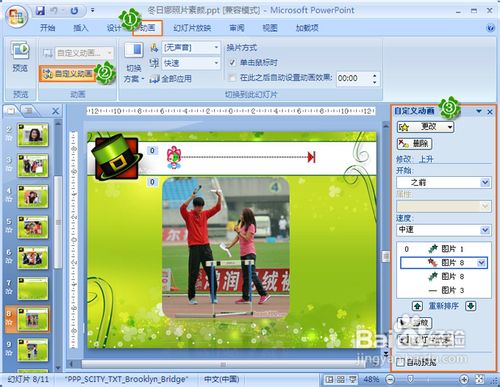Select animation entry 图片 1
The width and height of the screenshot is (500, 387).
coord(443,249)
